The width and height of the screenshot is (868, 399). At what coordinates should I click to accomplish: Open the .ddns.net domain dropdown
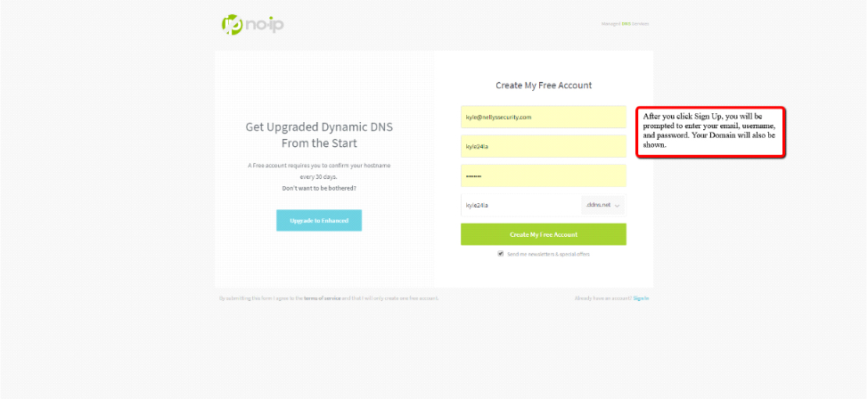click(x=599, y=205)
